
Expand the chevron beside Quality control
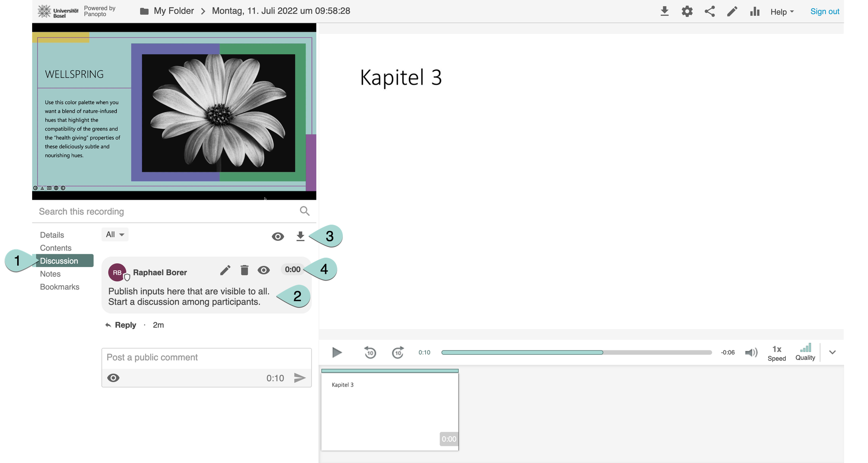coord(832,352)
